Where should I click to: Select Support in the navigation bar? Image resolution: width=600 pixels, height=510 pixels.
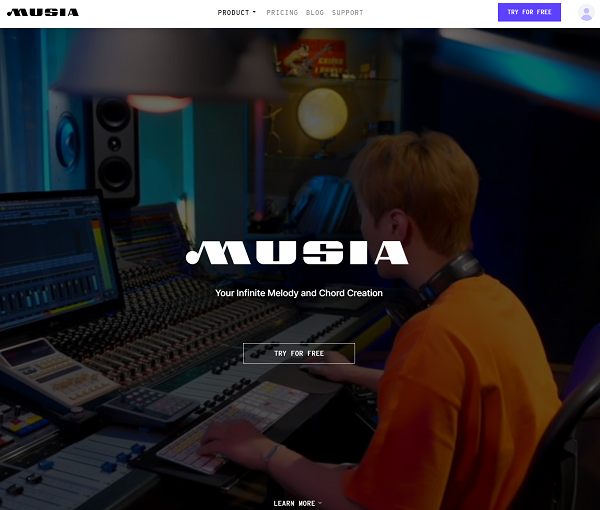click(347, 13)
